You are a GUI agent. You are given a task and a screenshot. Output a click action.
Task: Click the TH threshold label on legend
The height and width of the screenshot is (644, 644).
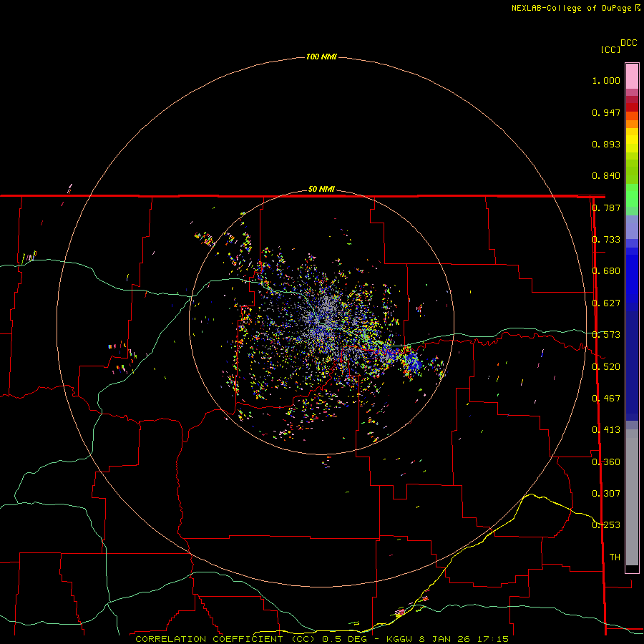point(615,557)
